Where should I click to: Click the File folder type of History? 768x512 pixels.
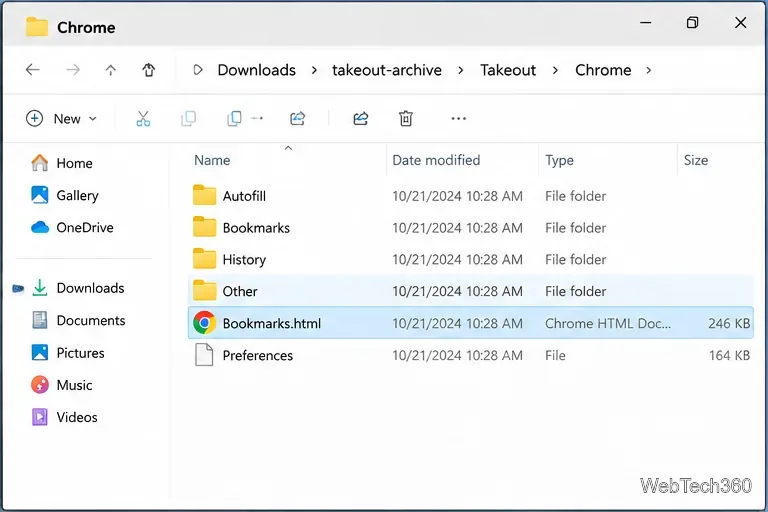(x=576, y=260)
